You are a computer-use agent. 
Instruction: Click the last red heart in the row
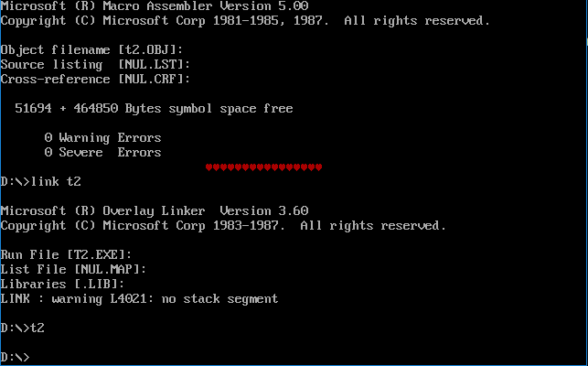318,167
